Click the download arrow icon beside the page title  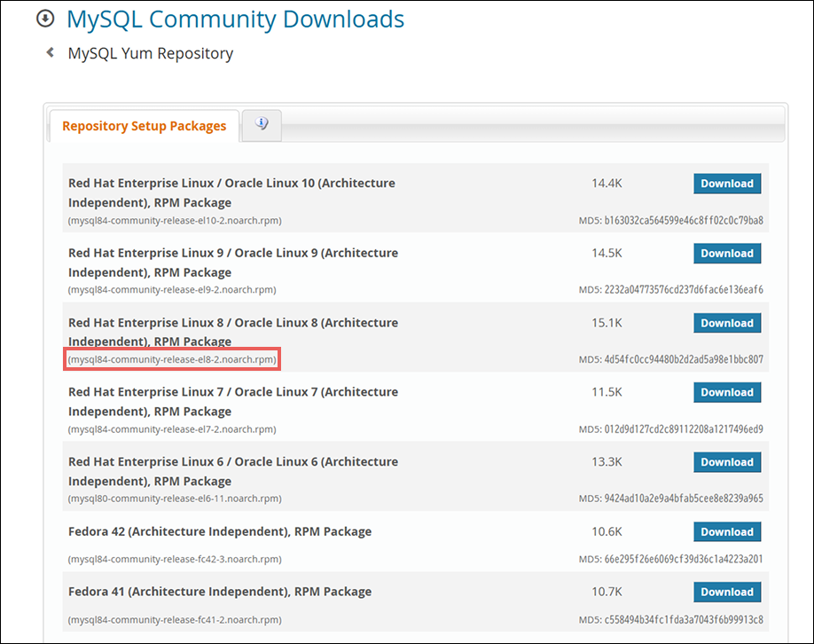(x=45, y=19)
